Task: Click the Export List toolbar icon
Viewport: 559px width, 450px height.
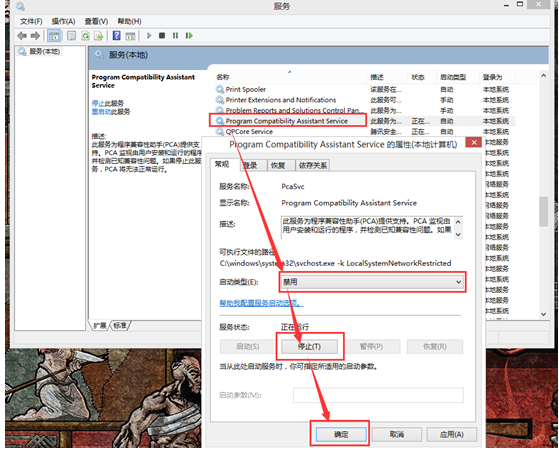Action: point(98,36)
